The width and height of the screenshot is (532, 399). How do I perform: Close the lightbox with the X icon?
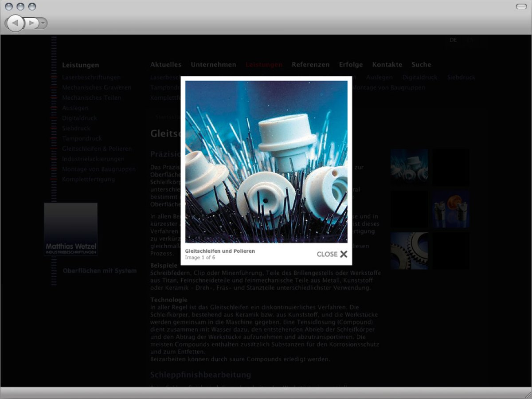click(344, 254)
